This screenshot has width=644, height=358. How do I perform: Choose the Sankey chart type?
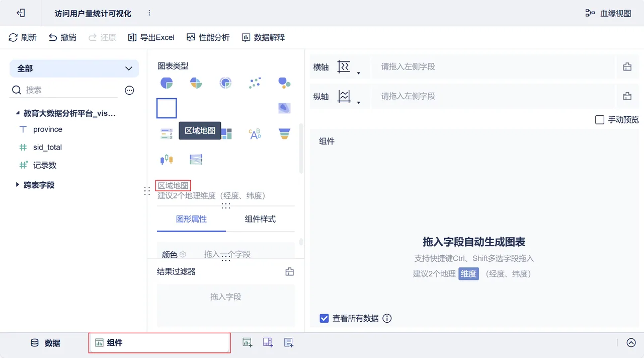[x=196, y=160]
